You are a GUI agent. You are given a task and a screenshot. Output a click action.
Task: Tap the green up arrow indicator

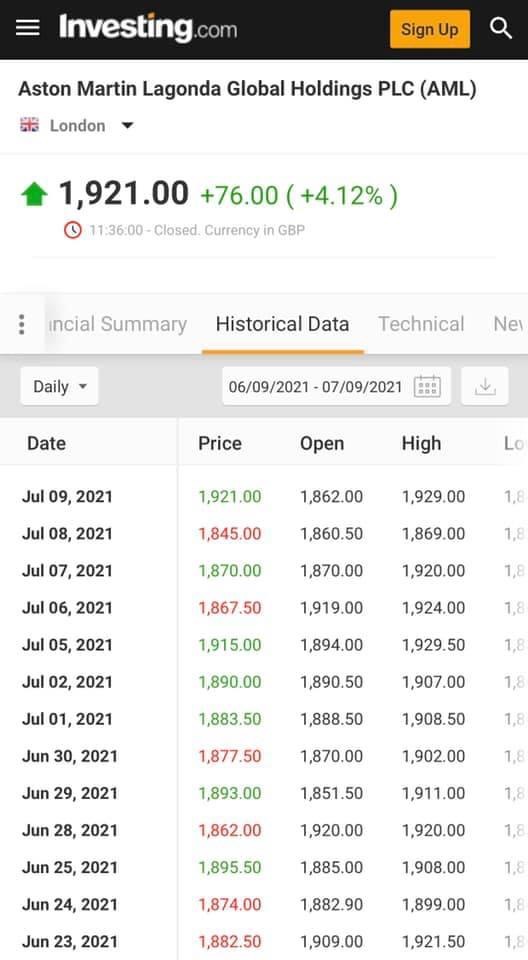click(34, 195)
